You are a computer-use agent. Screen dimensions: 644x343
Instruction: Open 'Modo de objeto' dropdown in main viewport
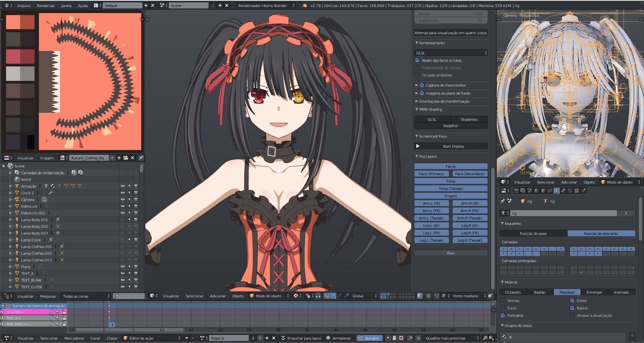(269, 296)
